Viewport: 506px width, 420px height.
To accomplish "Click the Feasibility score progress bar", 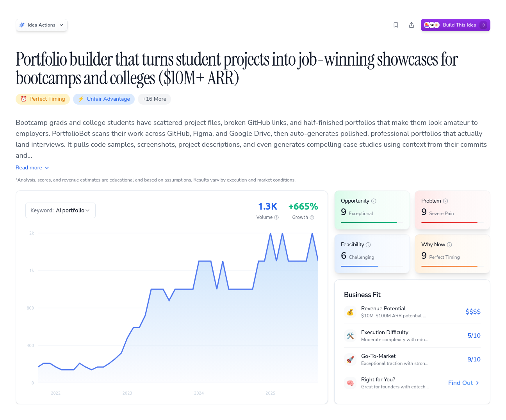I will pyautogui.click(x=371, y=266).
